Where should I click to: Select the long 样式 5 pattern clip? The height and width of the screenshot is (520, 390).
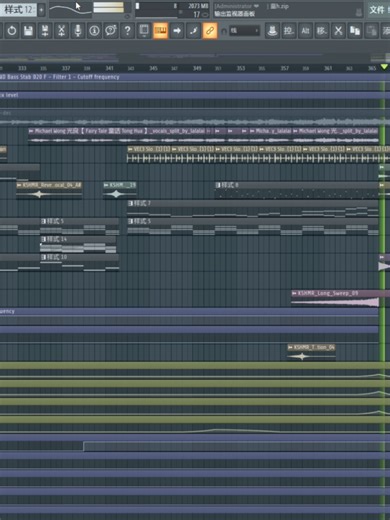(x=253, y=226)
